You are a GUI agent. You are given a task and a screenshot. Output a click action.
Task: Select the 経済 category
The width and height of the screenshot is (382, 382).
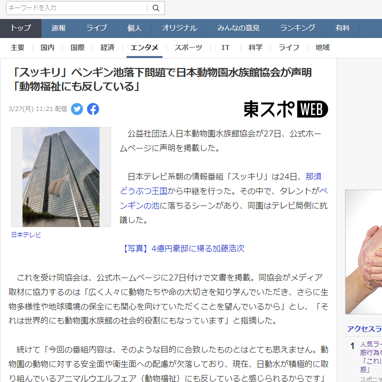click(x=108, y=48)
